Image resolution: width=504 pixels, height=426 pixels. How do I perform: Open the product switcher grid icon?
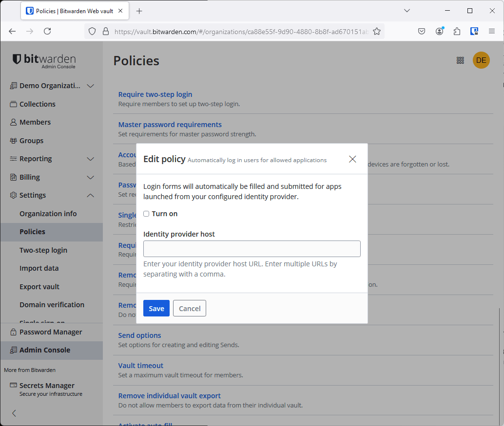tap(460, 60)
